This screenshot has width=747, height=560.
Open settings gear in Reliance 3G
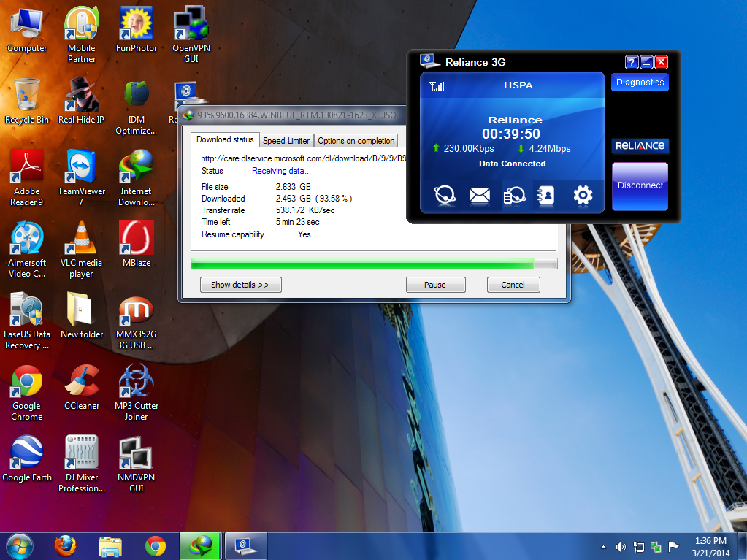point(583,195)
